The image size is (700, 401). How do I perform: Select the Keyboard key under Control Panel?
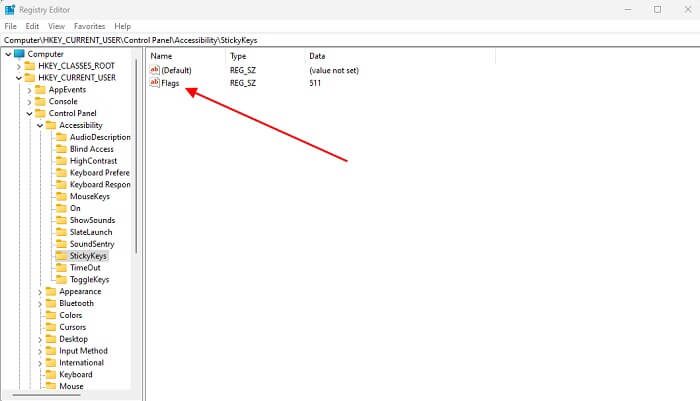[76, 375]
